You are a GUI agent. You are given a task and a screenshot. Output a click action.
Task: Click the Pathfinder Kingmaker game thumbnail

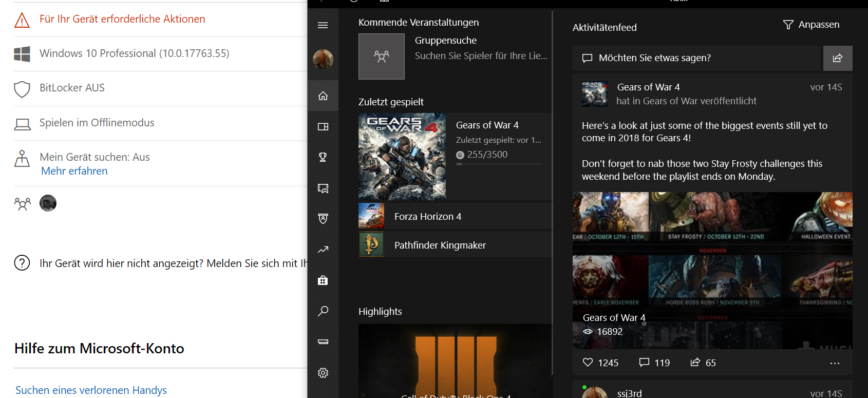coord(371,244)
